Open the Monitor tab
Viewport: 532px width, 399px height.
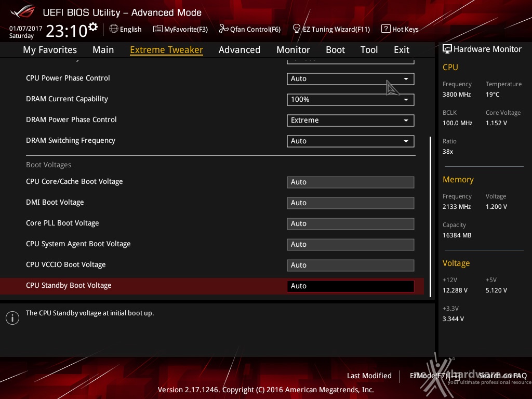tap(293, 50)
